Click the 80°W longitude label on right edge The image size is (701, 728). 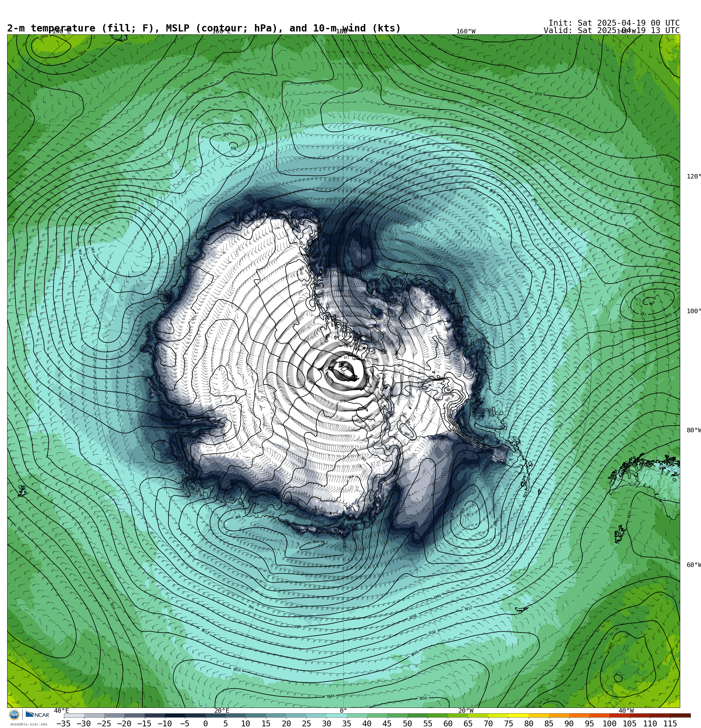(694, 430)
